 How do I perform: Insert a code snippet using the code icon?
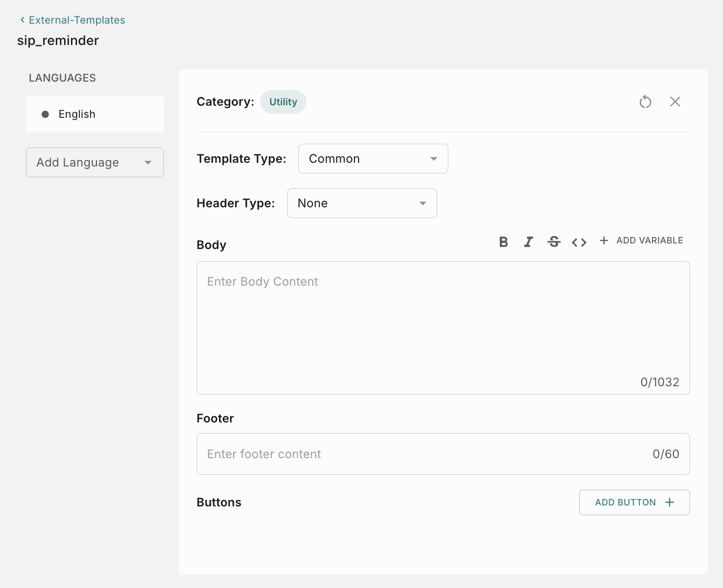coord(579,242)
